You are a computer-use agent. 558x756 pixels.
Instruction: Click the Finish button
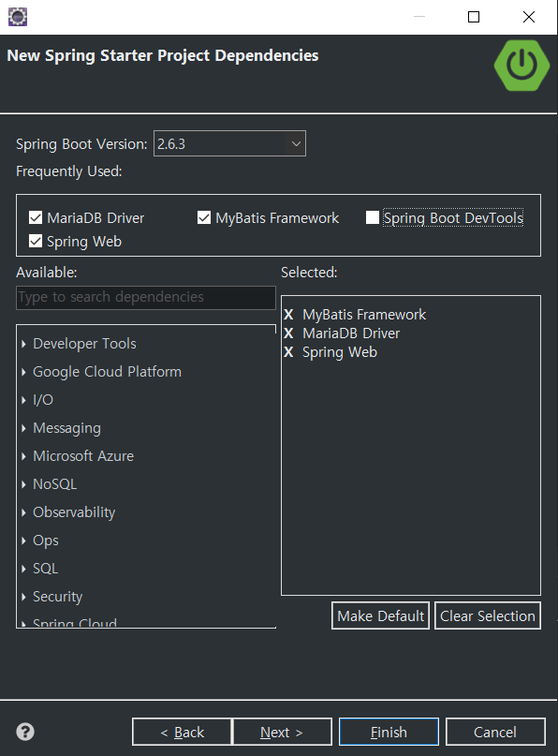click(389, 732)
